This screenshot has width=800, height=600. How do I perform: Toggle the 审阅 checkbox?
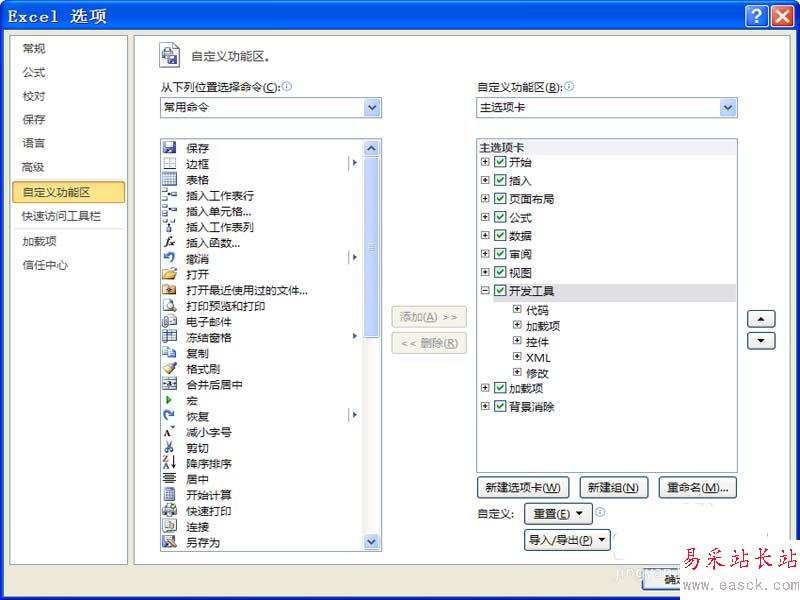pos(501,254)
